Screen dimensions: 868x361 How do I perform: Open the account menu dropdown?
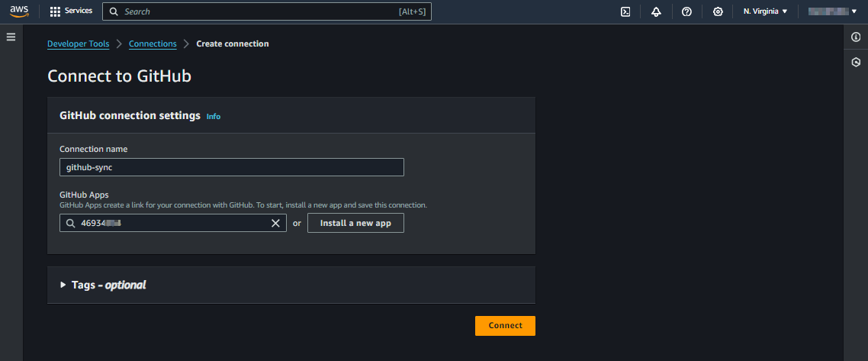pos(832,11)
